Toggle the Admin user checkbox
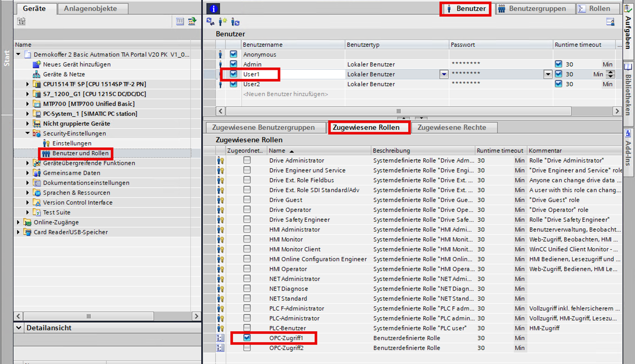 [234, 64]
